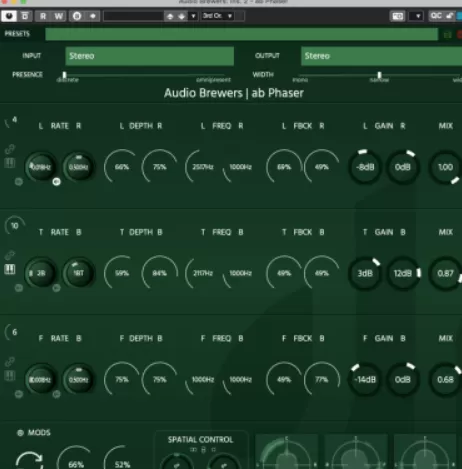Toggle the link icon in F/B row

pos(10,362)
